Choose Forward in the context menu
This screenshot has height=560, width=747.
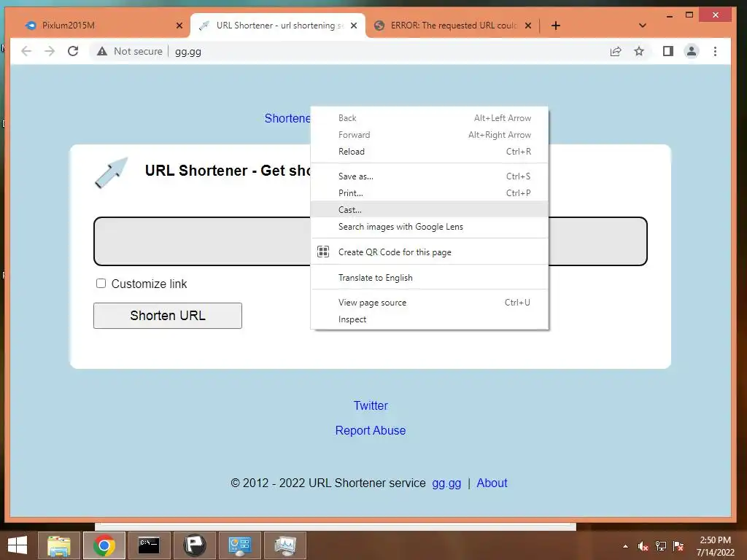click(429, 135)
